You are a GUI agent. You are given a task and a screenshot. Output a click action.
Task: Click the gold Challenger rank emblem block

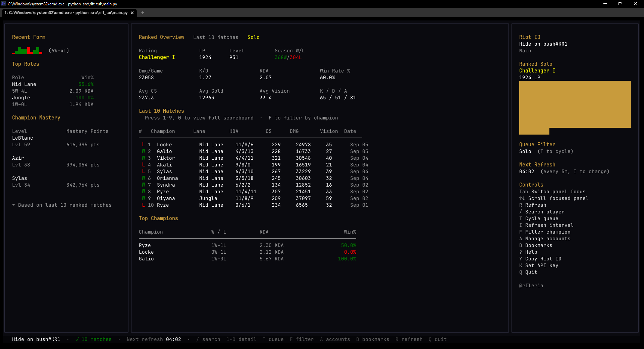click(575, 107)
